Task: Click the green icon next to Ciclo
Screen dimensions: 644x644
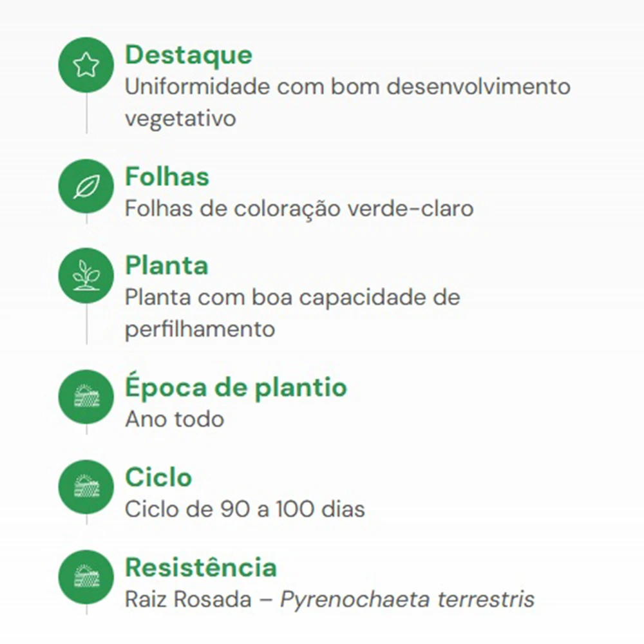Action: point(86,487)
